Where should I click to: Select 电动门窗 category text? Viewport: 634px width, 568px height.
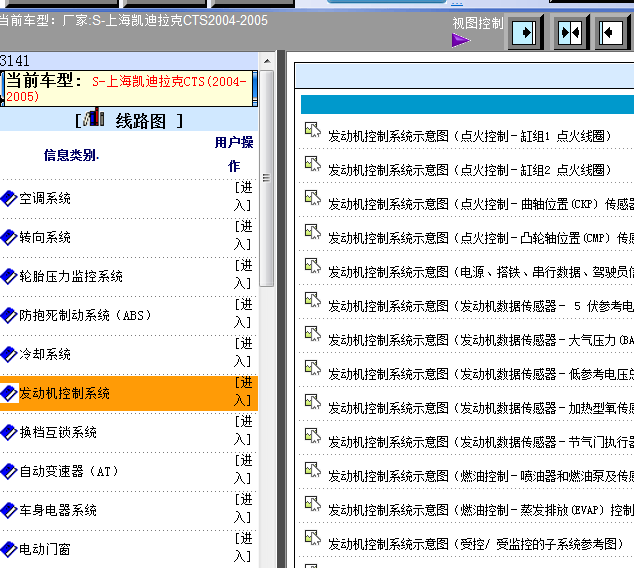(45, 549)
